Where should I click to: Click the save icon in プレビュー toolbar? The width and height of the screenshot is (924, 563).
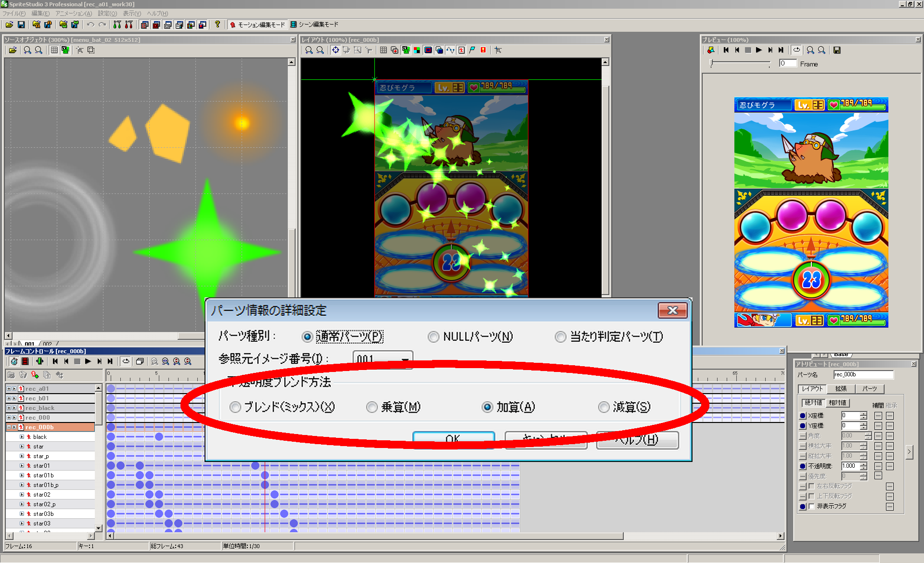click(x=837, y=50)
